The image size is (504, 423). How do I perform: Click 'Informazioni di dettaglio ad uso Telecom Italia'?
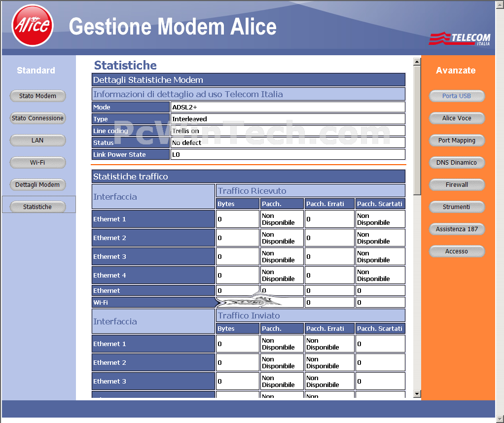(x=249, y=94)
